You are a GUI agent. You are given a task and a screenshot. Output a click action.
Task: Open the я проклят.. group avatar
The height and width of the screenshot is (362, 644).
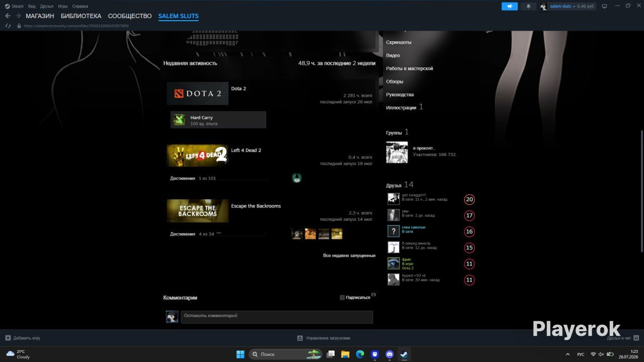point(397,152)
